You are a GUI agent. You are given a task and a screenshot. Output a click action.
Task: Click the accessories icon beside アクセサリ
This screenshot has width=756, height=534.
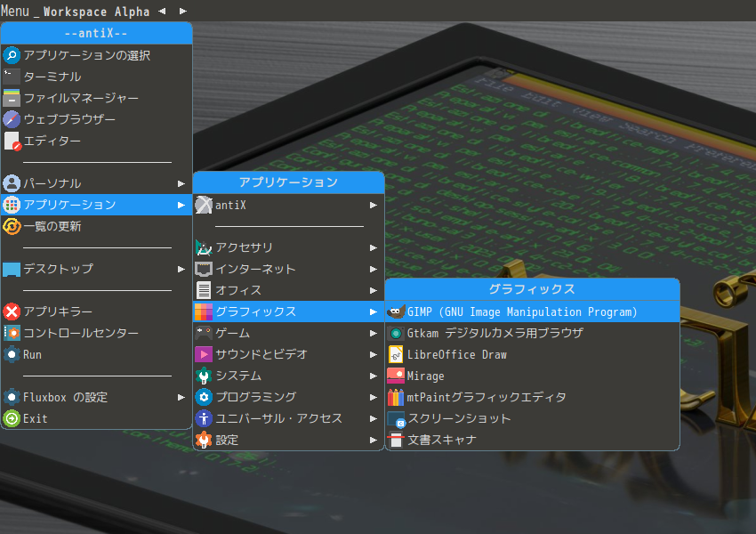[204, 247]
